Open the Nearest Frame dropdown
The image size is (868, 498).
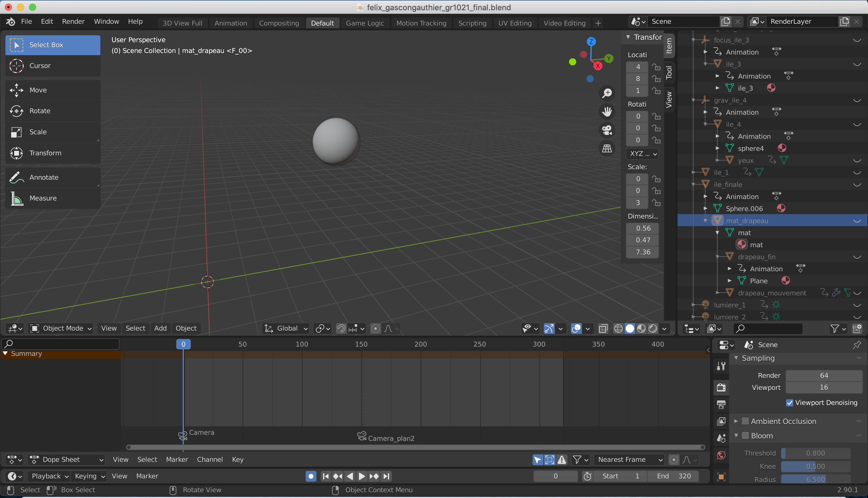tap(629, 459)
